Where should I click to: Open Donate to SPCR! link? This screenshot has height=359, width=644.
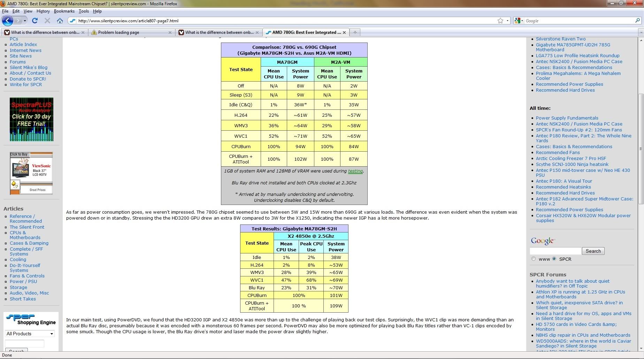click(28, 79)
